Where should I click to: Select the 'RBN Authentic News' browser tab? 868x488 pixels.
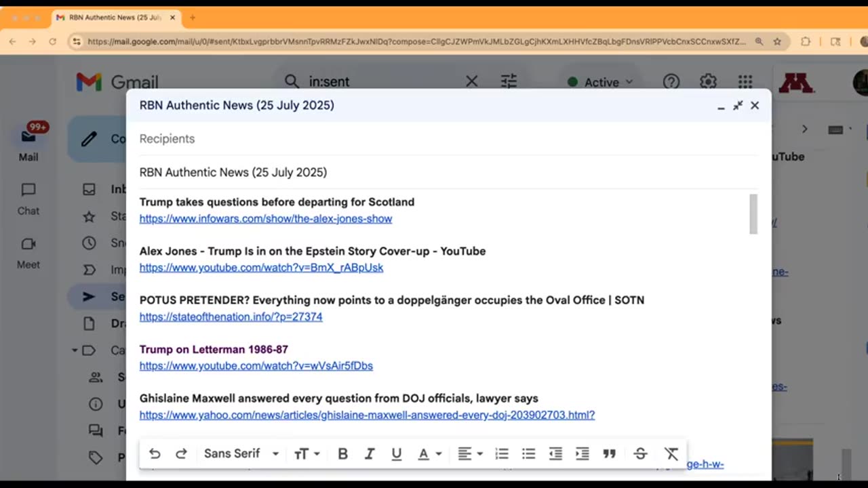(x=114, y=18)
